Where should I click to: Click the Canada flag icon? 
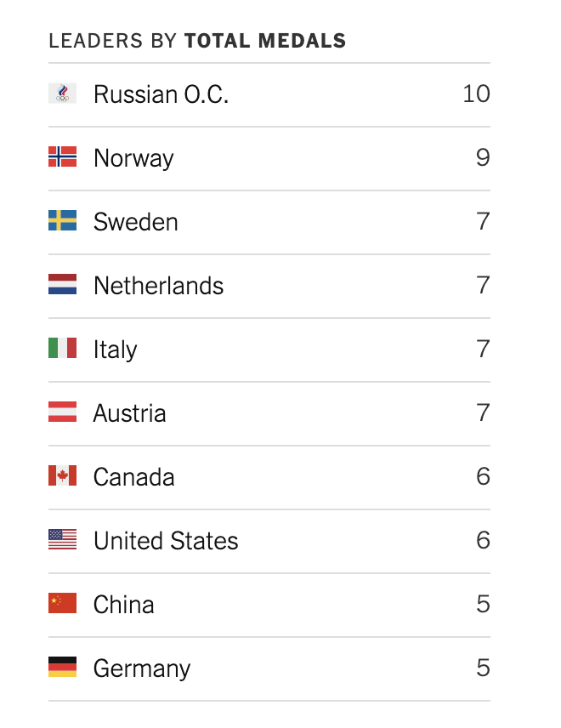coord(62,476)
